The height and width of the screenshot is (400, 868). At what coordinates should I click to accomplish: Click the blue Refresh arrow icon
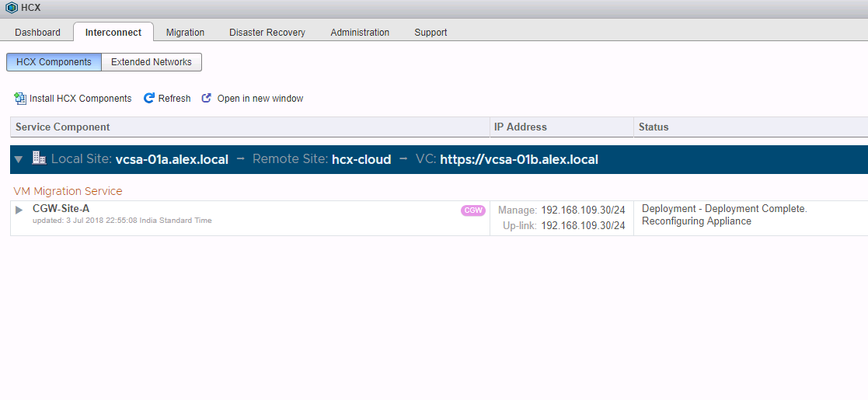[x=149, y=99]
